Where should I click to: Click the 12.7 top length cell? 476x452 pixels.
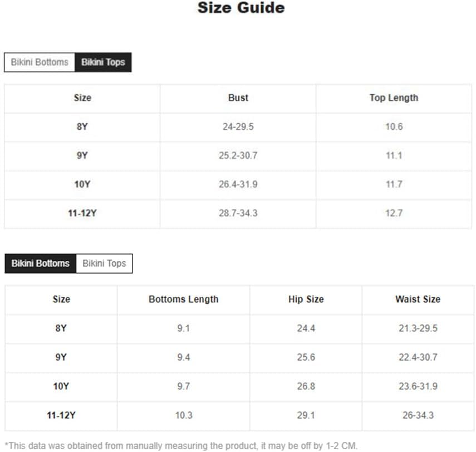(394, 213)
